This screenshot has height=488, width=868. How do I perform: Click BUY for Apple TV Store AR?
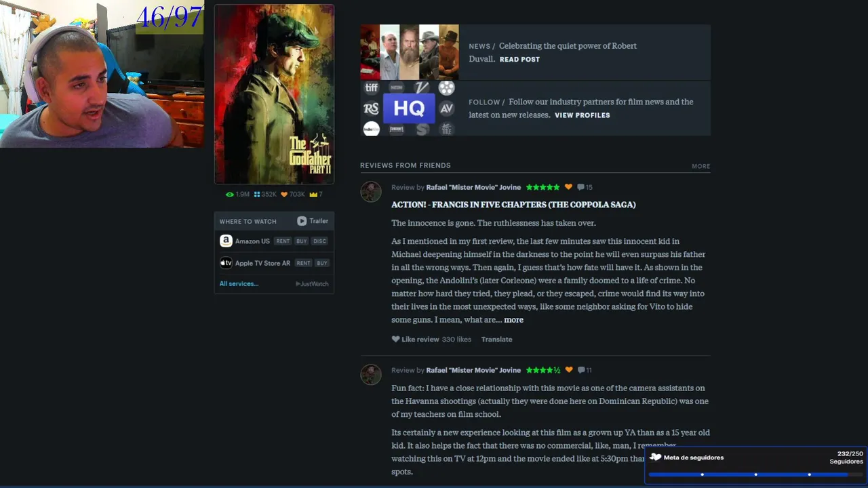pos(322,263)
